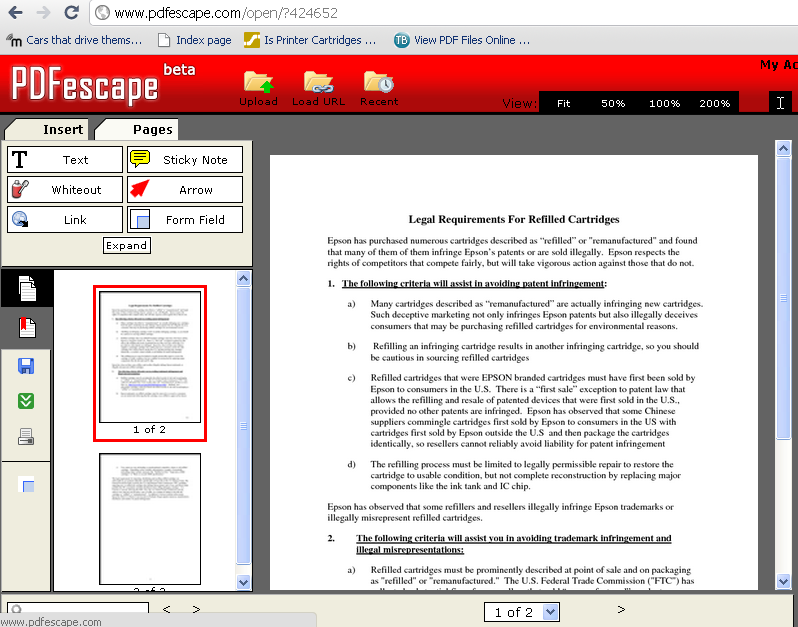This screenshot has width=798, height=627.
Task: Open the Recent files icon
Action: [379, 82]
